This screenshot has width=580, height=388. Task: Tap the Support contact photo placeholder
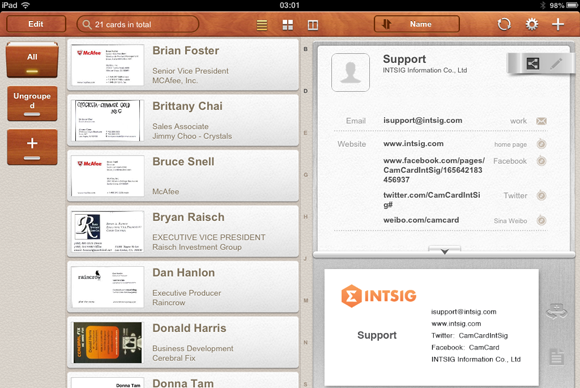point(350,72)
